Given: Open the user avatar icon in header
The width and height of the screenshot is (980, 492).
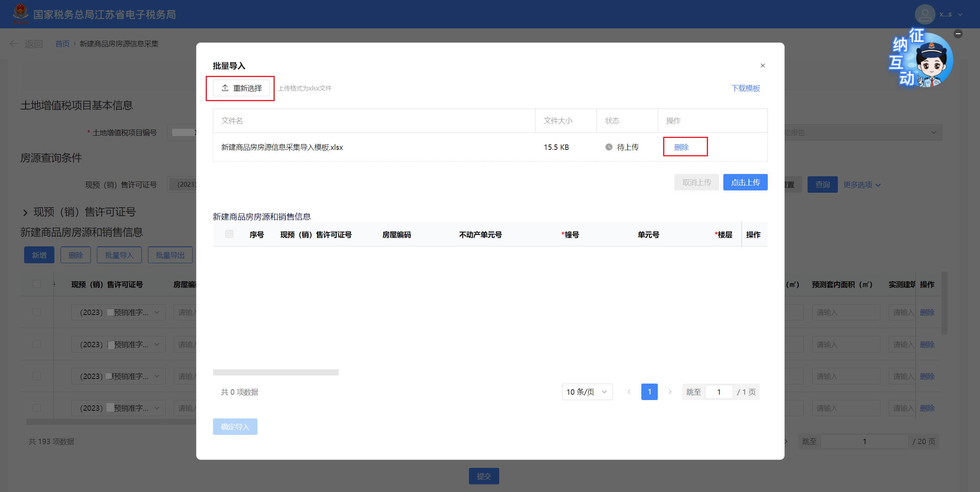Looking at the screenshot, I should point(925,15).
